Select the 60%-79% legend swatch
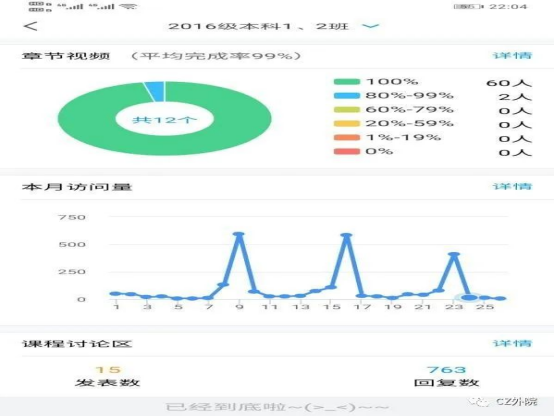This screenshot has width=554, height=416. pyautogui.click(x=347, y=110)
